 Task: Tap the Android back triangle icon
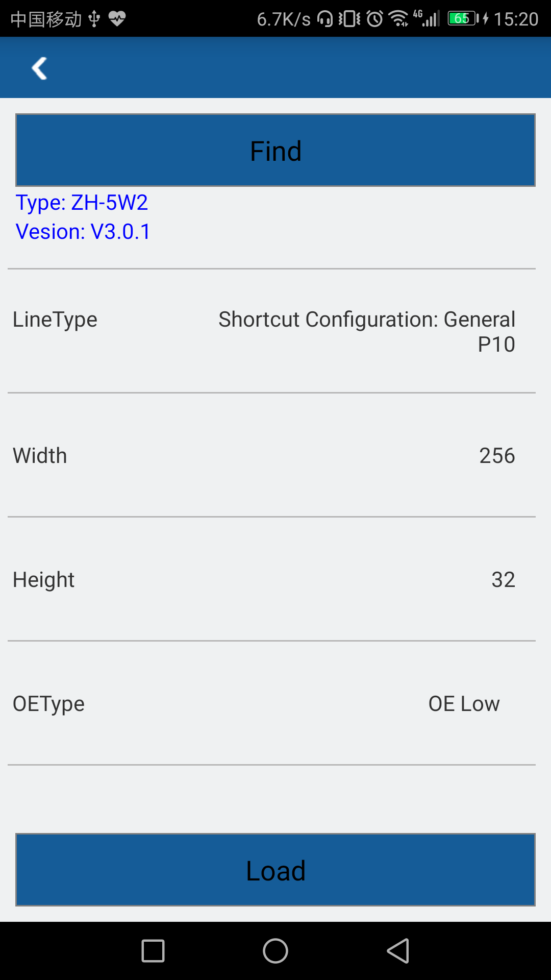point(398,951)
